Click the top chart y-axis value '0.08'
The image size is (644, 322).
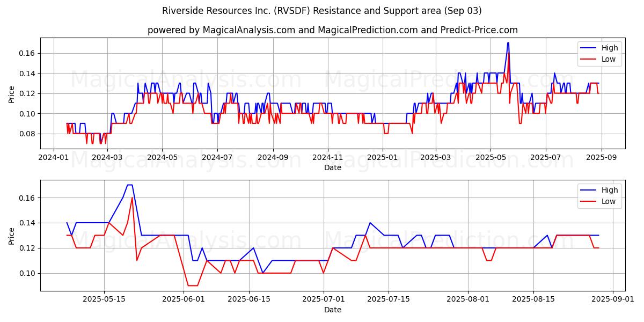(x=28, y=134)
